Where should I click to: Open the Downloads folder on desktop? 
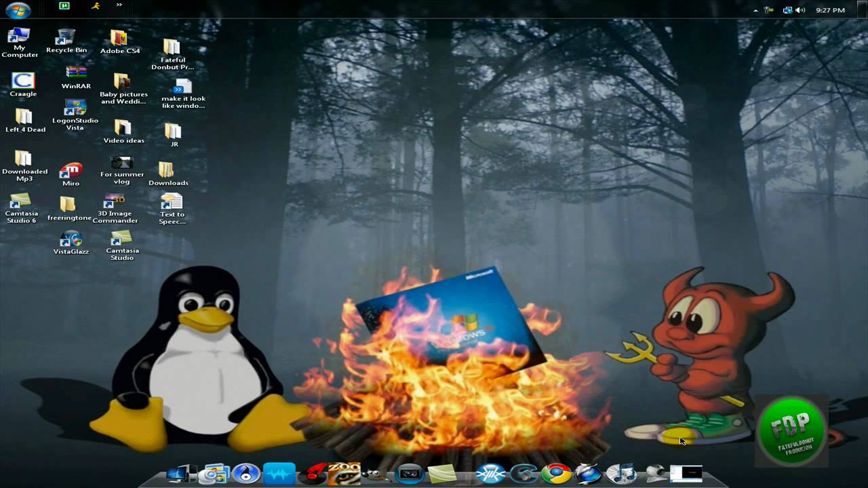coord(168,174)
